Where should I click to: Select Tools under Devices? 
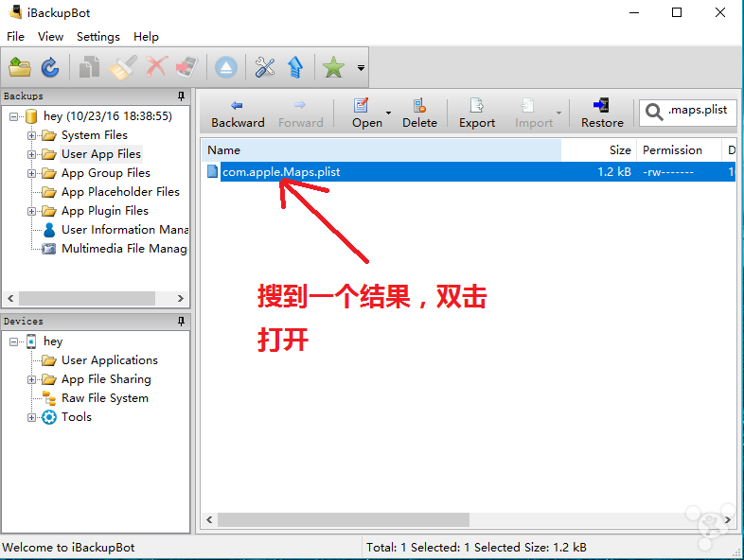coord(77,417)
